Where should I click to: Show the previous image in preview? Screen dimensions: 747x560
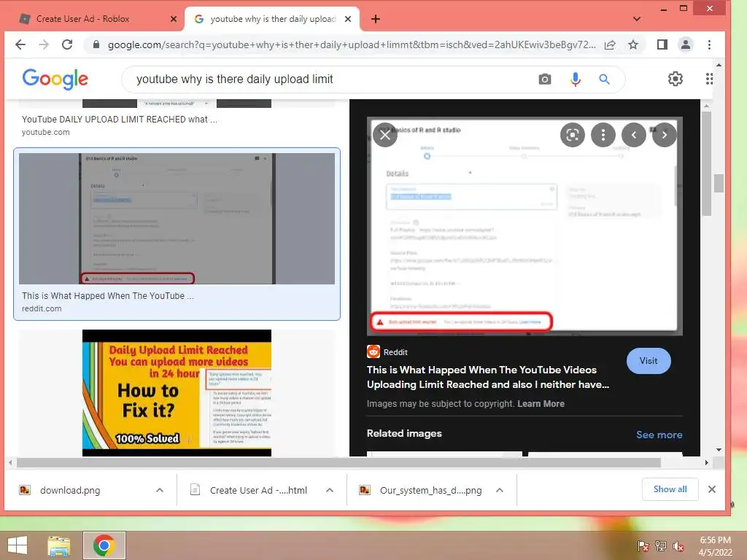pos(634,135)
